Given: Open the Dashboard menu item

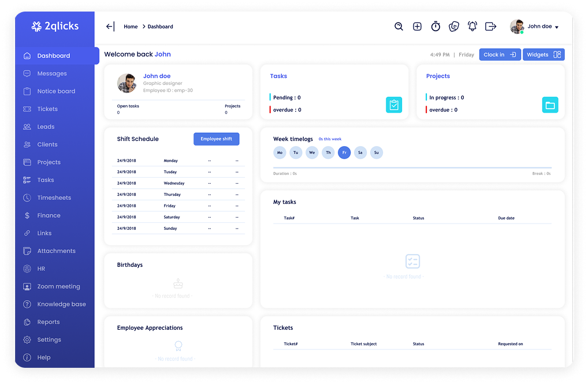Looking at the screenshot, I should point(57,55).
